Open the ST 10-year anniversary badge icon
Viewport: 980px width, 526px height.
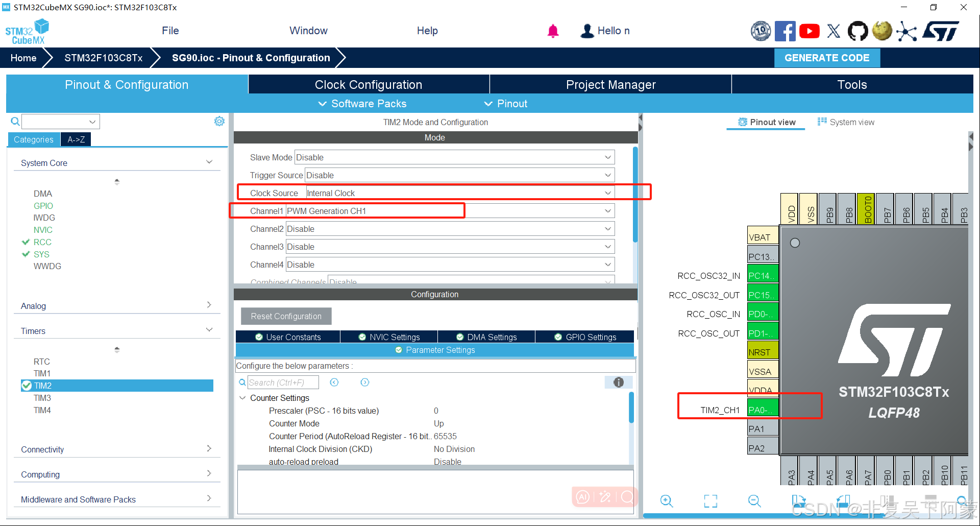coord(761,31)
